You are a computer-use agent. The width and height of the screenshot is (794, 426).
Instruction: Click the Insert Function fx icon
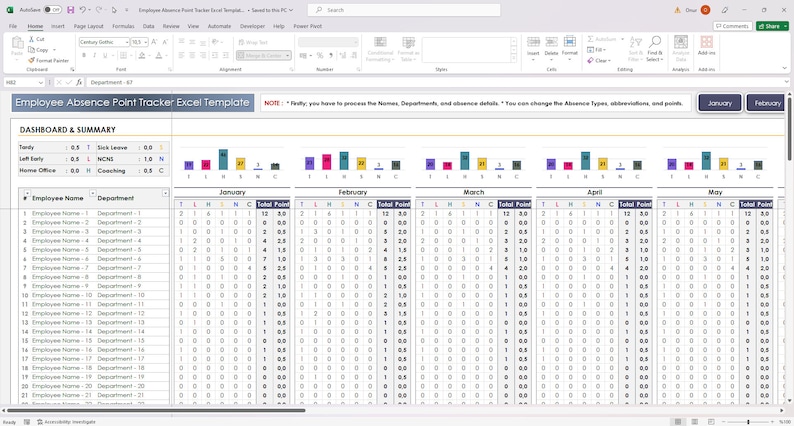[80, 82]
